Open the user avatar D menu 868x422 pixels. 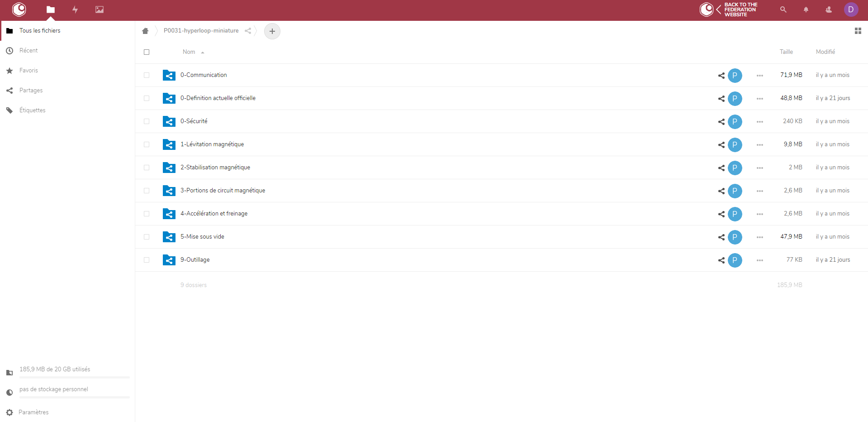tap(850, 10)
